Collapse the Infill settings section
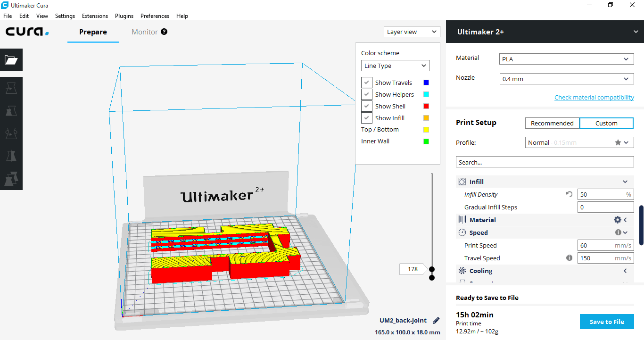Viewport: 644px width, 340px height. [x=625, y=182]
